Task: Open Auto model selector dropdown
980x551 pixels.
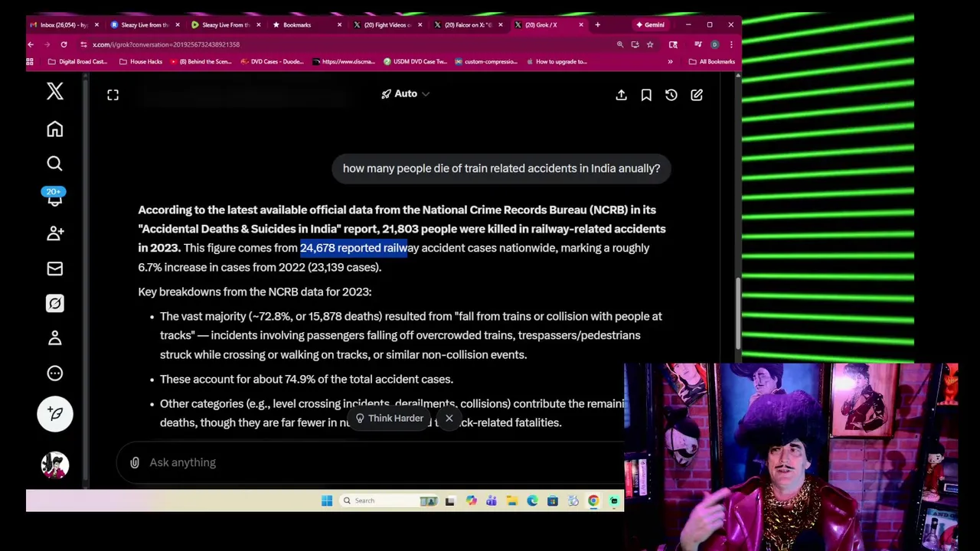Action: 406,93
